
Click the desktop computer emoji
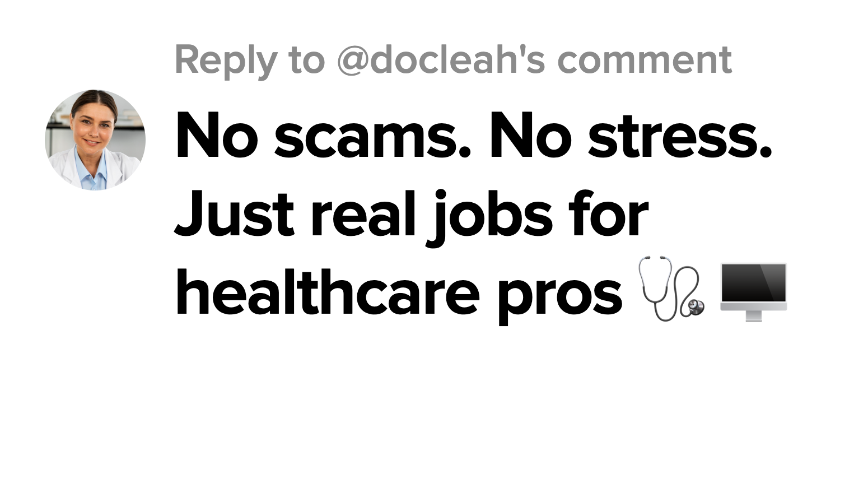[754, 291]
